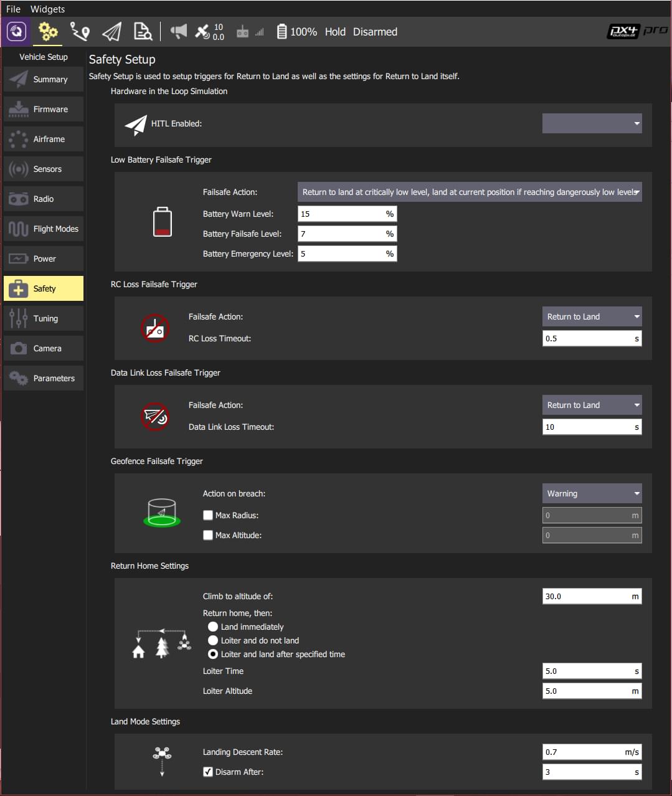Select the Land immediately radio option

(x=213, y=627)
